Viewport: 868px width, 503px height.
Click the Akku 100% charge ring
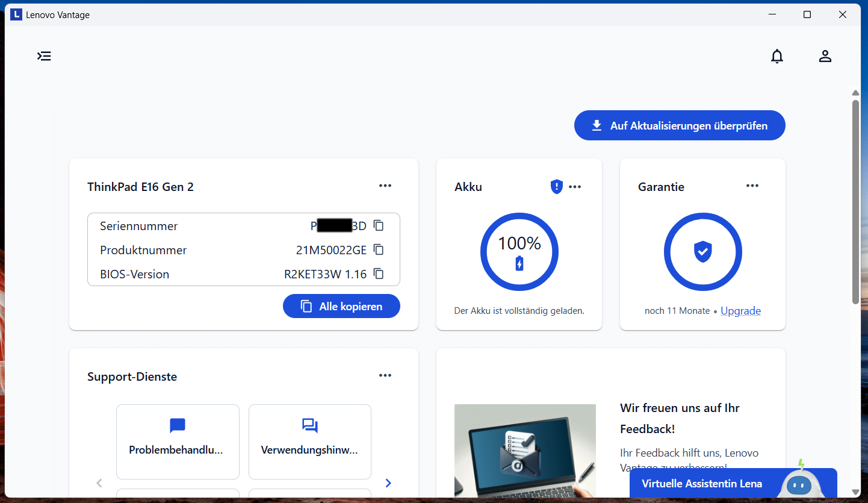[x=519, y=252]
